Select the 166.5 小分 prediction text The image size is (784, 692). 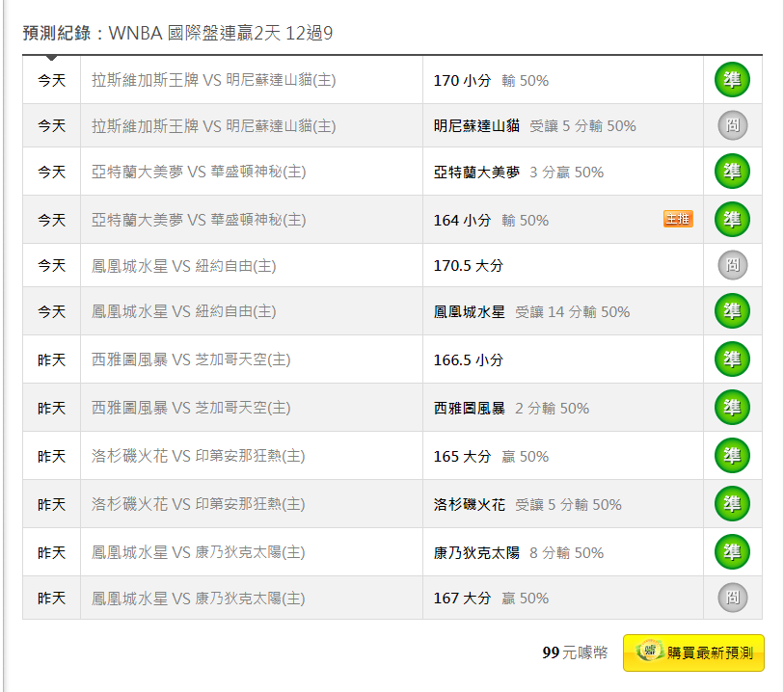click(x=468, y=360)
